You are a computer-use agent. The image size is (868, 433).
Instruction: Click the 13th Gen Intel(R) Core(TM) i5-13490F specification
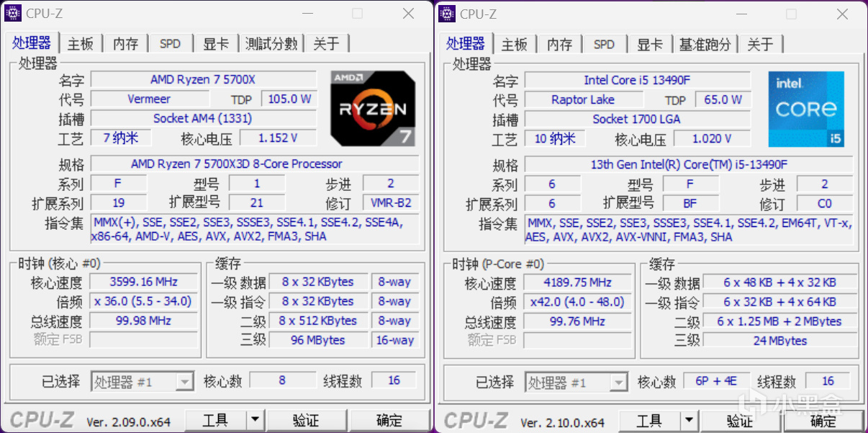tap(689, 164)
